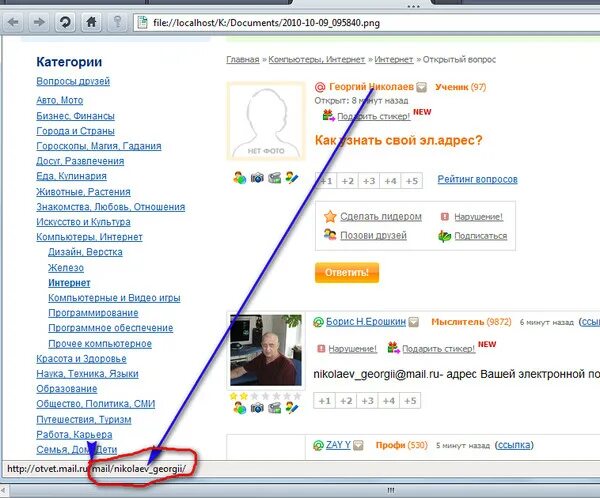Open the ZAY Y profile link
Image resolution: width=600 pixels, height=498 pixels.
(338, 445)
